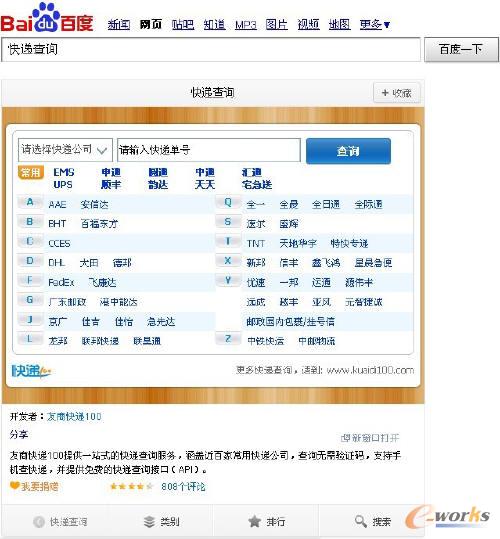Open the 新闻 navigation link
Viewport: 500px width, 539px height.
[119, 24]
